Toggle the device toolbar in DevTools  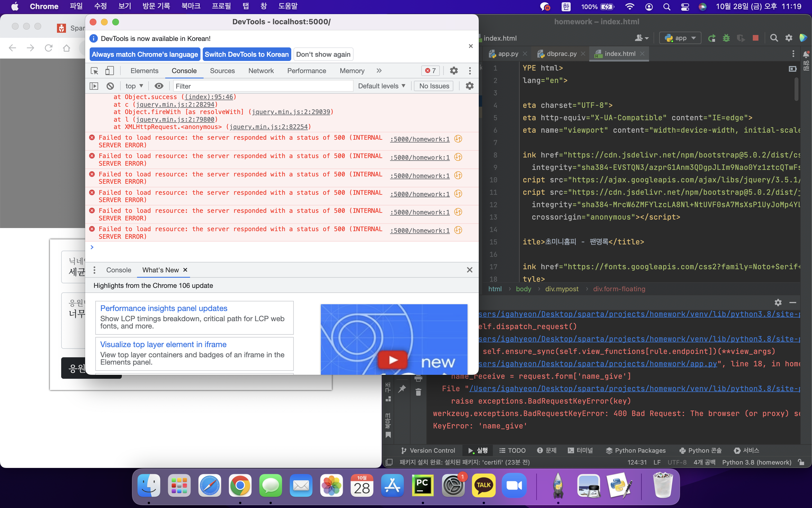pyautogui.click(x=109, y=71)
